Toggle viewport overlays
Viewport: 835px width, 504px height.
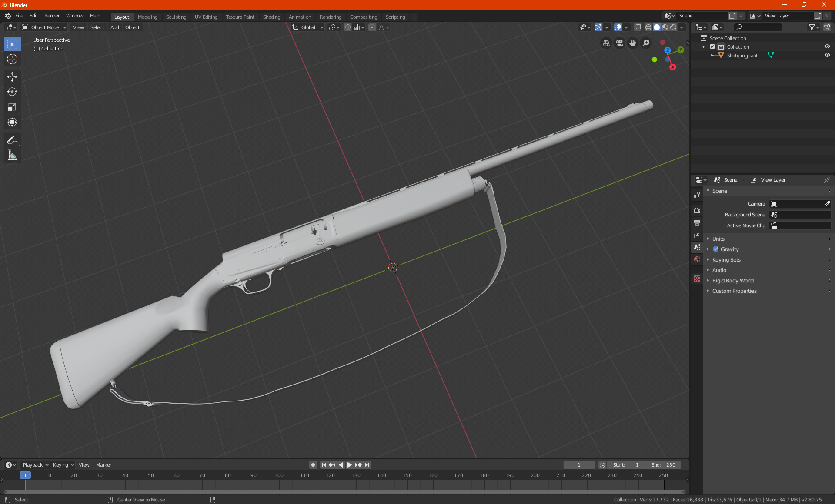618,27
